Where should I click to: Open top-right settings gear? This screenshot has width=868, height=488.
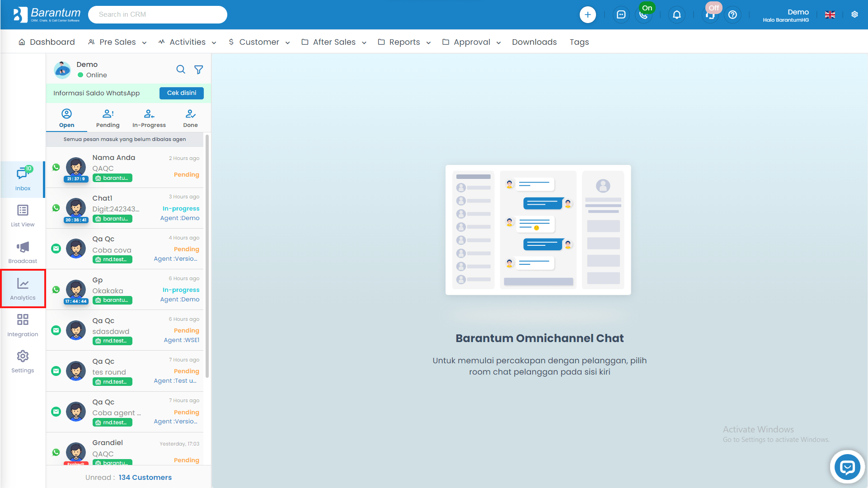[x=854, y=14]
